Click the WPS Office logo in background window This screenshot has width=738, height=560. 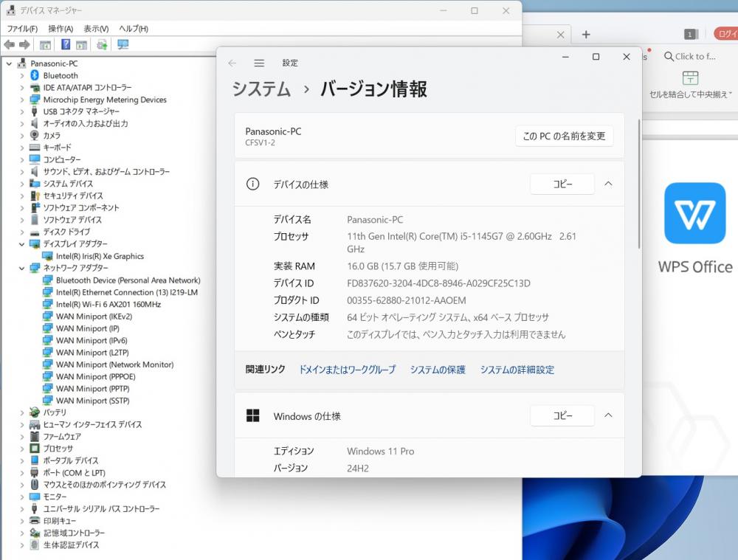tap(694, 213)
